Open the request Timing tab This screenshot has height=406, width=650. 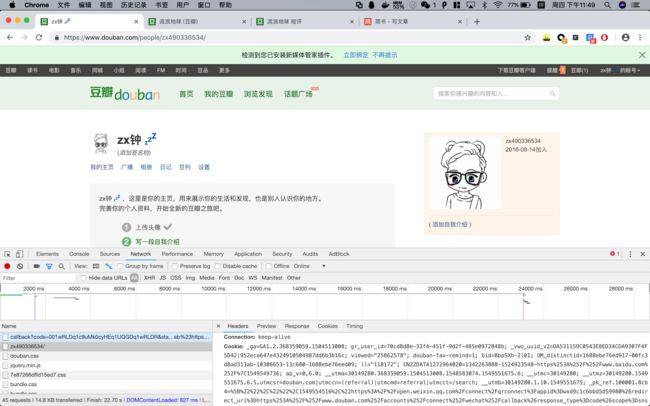[x=354, y=326]
